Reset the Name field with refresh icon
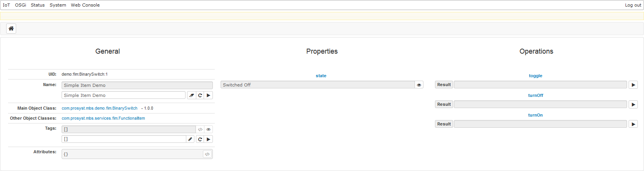The image size is (644, 171). click(x=200, y=95)
